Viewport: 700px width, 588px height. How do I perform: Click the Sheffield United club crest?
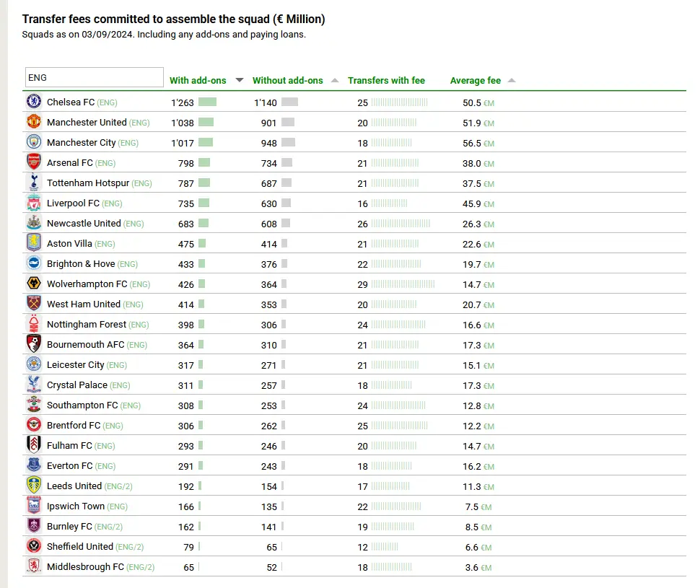point(33,545)
